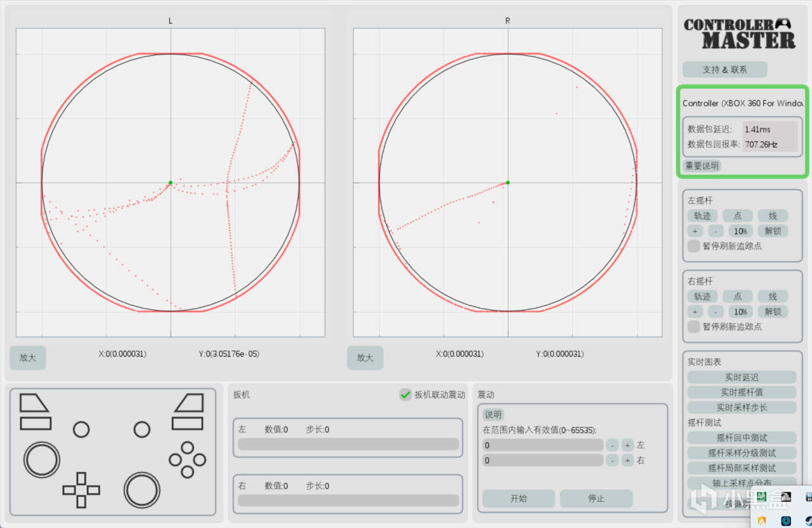The image size is (812, 528).
Task: Start the 摇杆回中测试
Action: pos(742,437)
